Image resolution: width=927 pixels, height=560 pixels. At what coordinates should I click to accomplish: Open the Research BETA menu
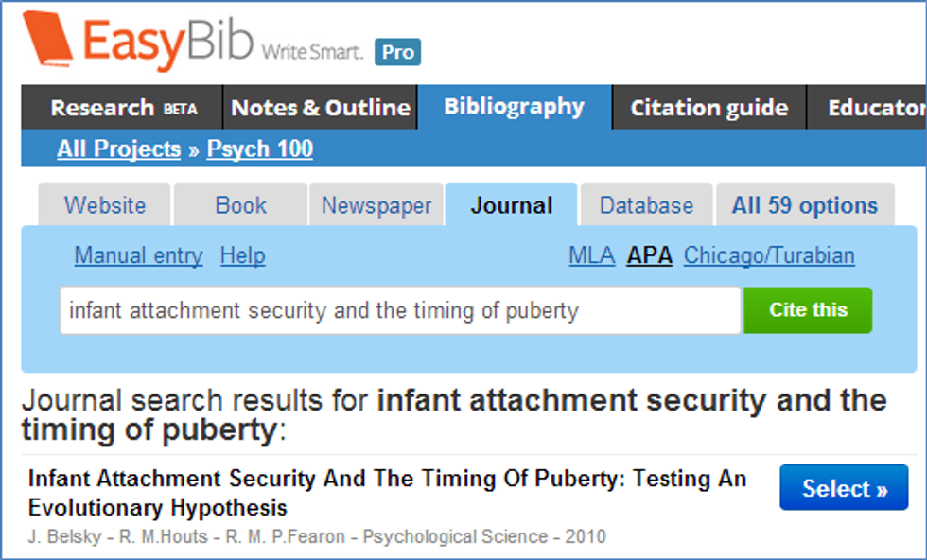[123, 108]
